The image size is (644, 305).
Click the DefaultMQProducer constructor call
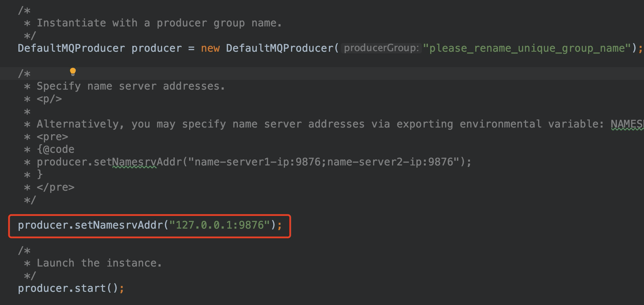(x=280, y=48)
